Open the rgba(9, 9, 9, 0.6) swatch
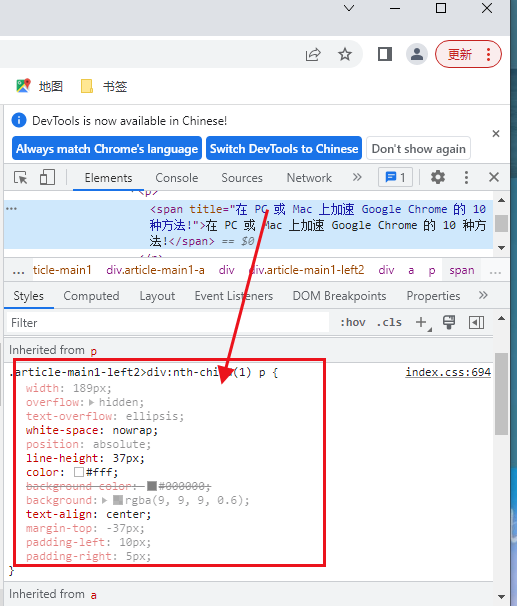The image size is (517, 606). pos(118,500)
